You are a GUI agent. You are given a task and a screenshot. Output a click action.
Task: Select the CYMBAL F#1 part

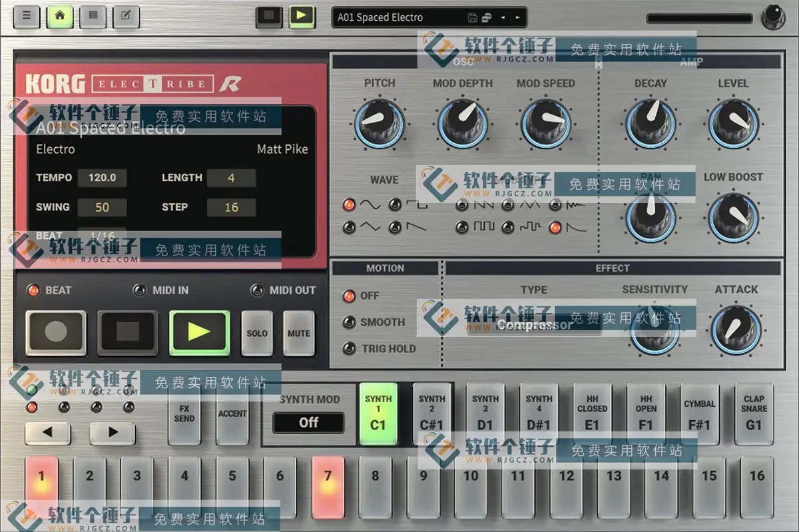click(x=699, y=413)
